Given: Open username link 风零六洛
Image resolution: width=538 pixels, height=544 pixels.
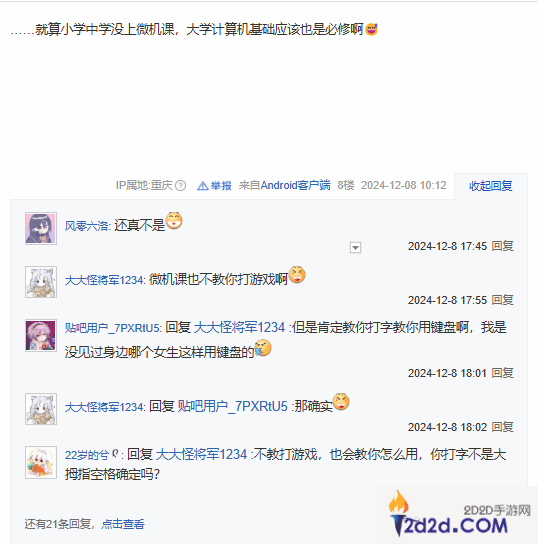Looking at the screenshot, I should 86,226.
